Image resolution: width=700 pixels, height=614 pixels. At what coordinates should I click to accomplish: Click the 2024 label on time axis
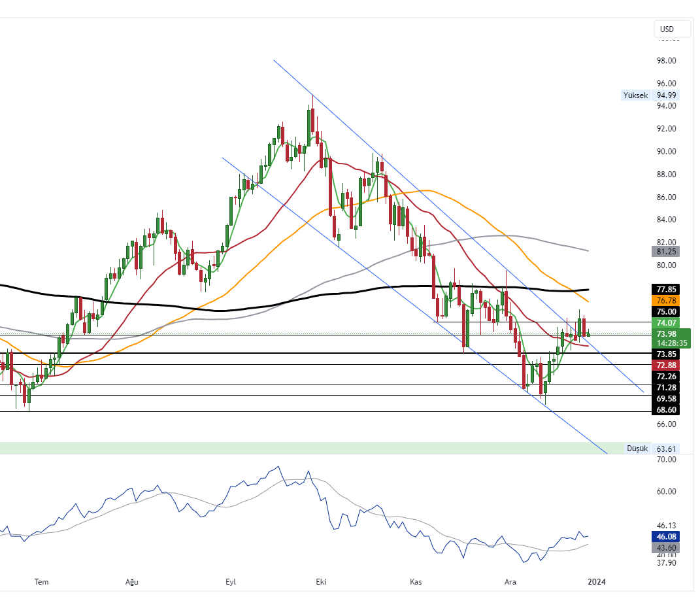point(596,581)
